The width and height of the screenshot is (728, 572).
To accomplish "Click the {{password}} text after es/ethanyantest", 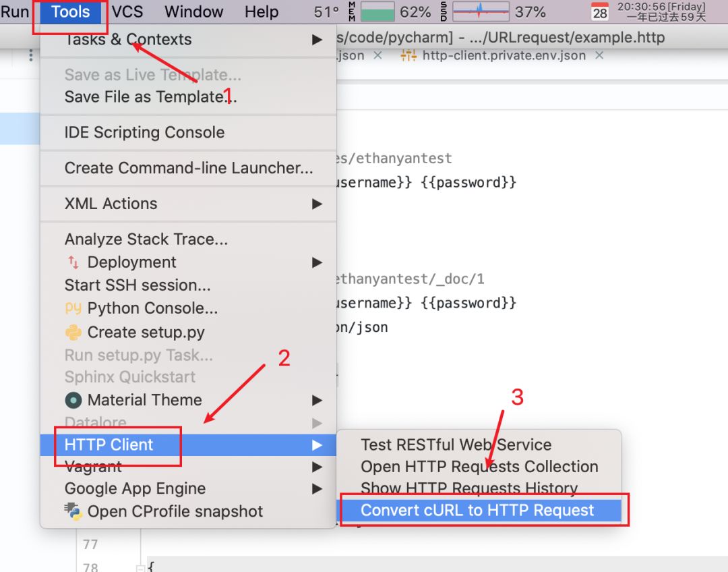I will tap(468, 182).
